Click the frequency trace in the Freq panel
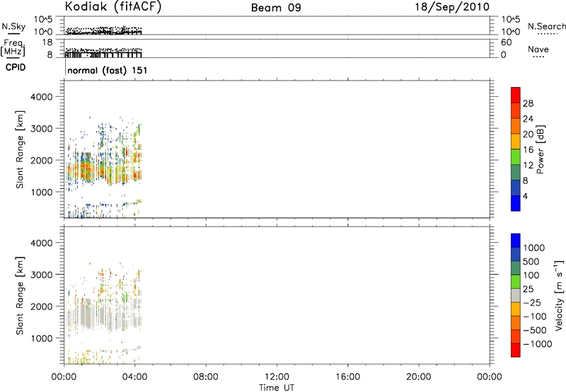Image resolution: width=566 pixels, height=392 pixels. (103, 54)
